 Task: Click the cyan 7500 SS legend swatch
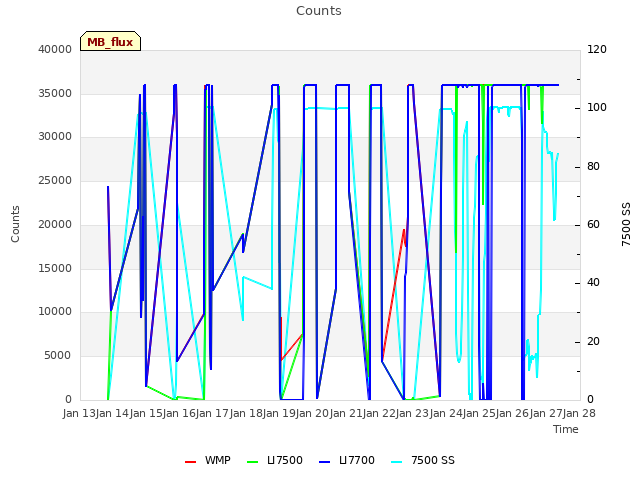tap(396, 462)
